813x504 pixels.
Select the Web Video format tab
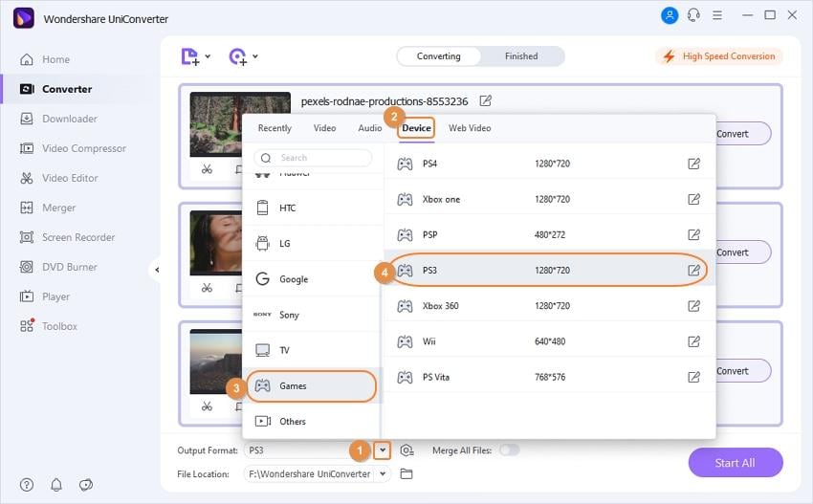(470, 128)
